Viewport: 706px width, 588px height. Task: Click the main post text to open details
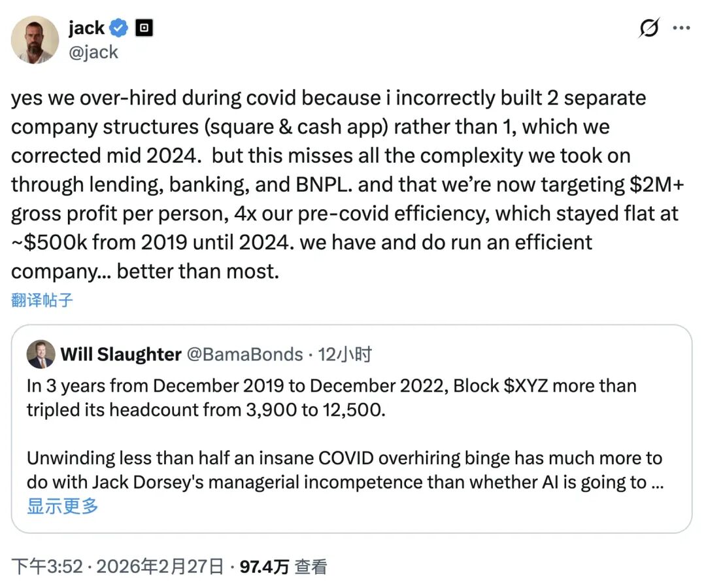point(327,184)
